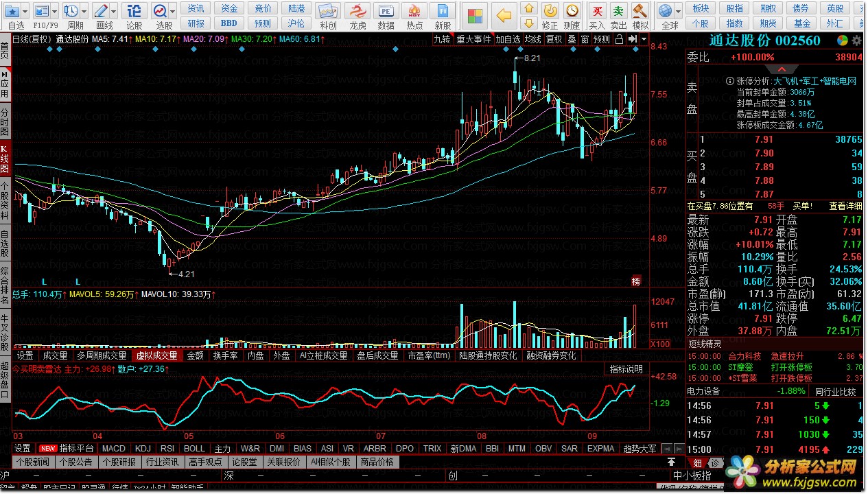Toggle 九转 indicator in chart toolbar

(x=443, y=40)
